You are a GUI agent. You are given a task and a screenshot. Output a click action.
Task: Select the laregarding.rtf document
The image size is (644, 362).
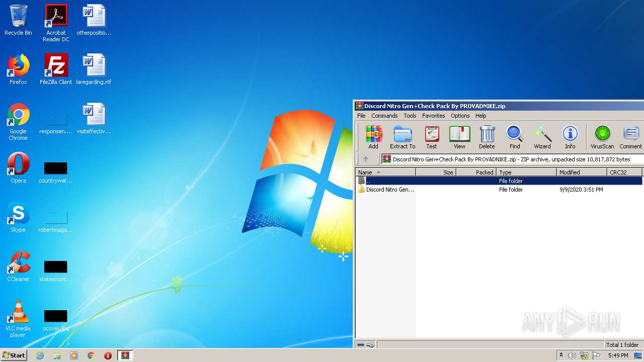(94, 69)
